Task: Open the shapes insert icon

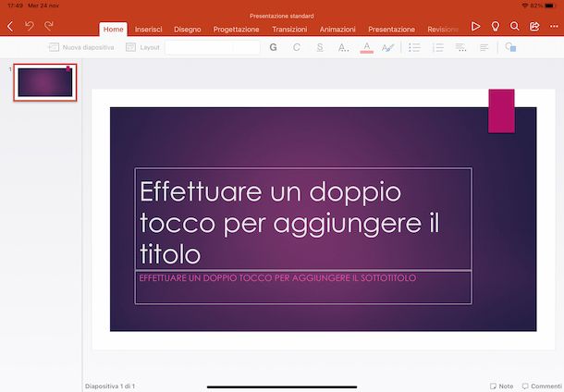Action: [x=510, y=47]
